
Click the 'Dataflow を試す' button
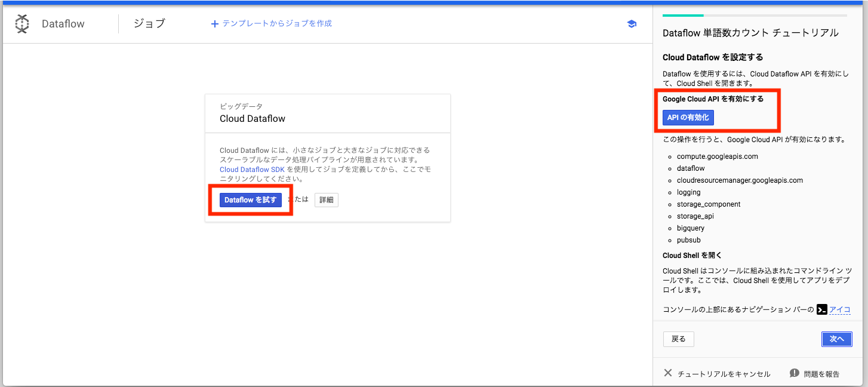[251, 200]
